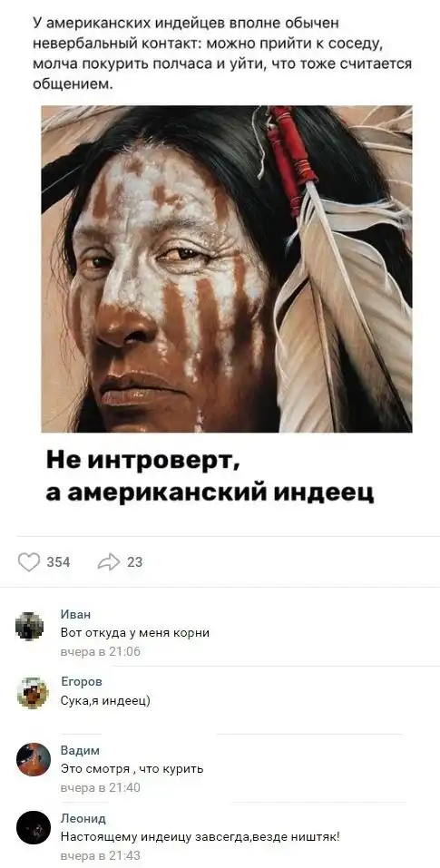
Task: Click the 23 shares counter
Action: [x=134, y=561]
